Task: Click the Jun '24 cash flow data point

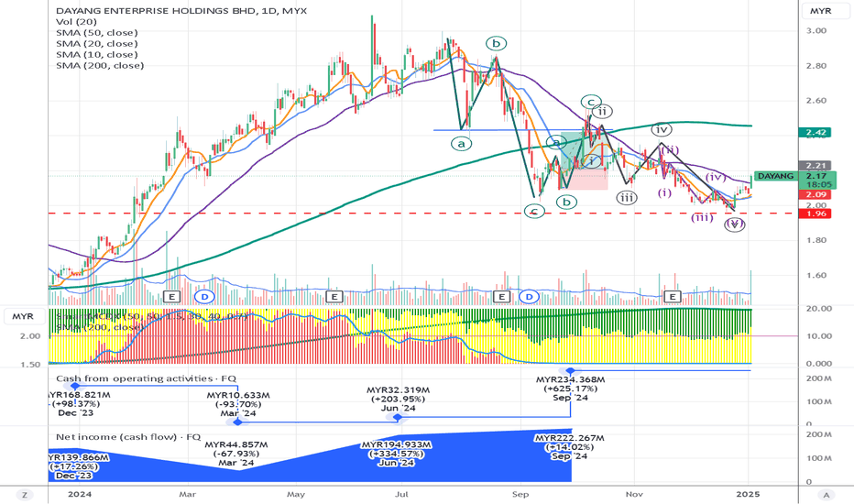Action: (398, 417)
